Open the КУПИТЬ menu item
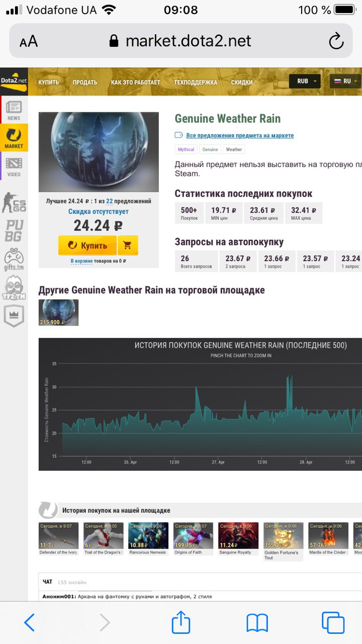Viewport: 362px width, 644px height. click(x=49, y=82)
